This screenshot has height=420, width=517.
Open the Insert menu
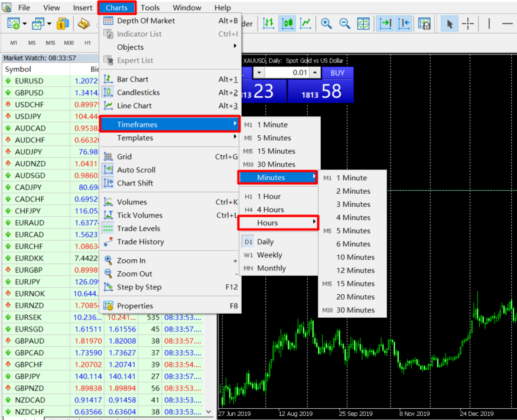click(x=82, y=8)
